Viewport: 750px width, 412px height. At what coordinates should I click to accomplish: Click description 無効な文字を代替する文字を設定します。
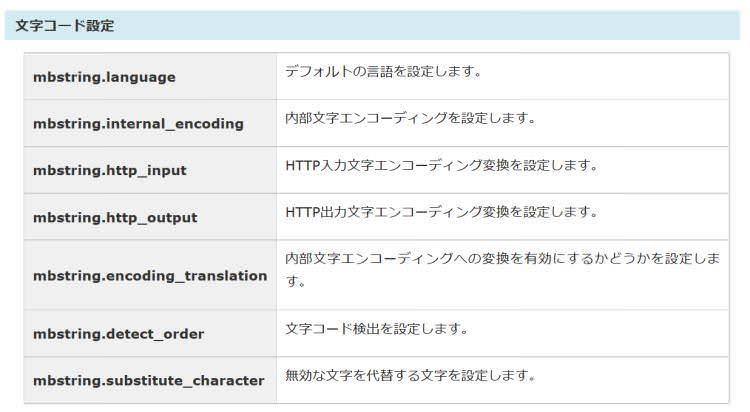(411, 376)
